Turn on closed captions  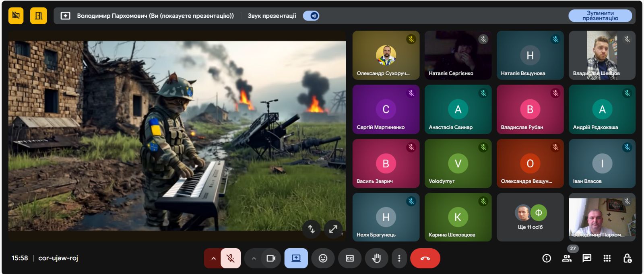tap(350, 258)
